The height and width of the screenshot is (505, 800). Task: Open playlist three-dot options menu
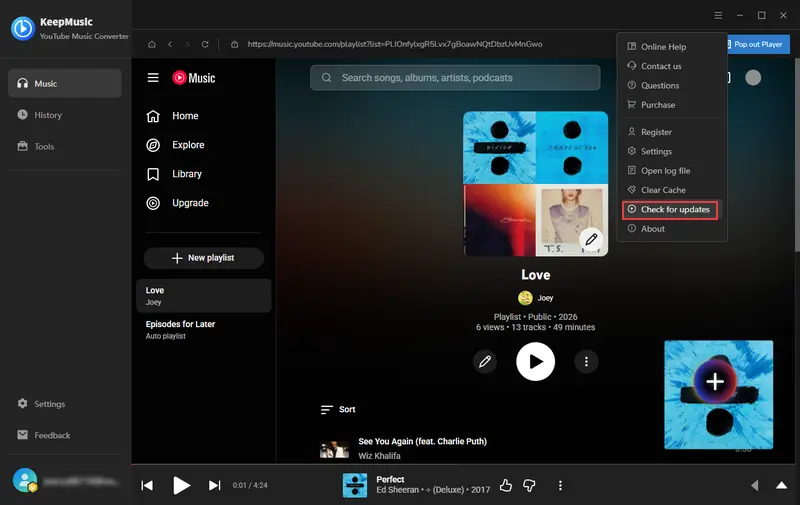pyautogui.click(x=586, y=362)
